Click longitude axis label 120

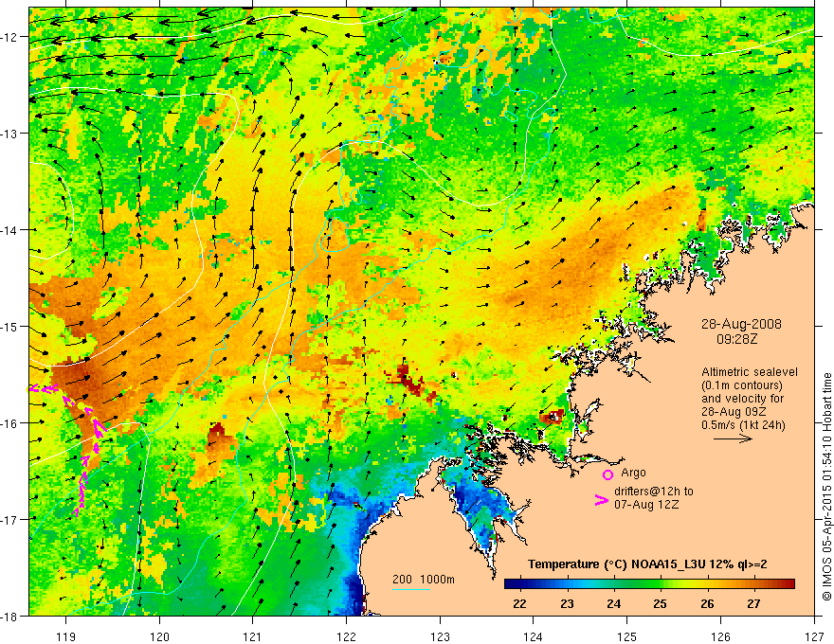159,636
